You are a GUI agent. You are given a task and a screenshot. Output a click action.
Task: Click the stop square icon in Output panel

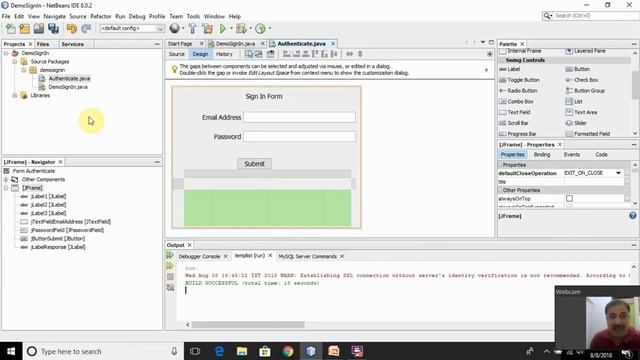point(170,277)
